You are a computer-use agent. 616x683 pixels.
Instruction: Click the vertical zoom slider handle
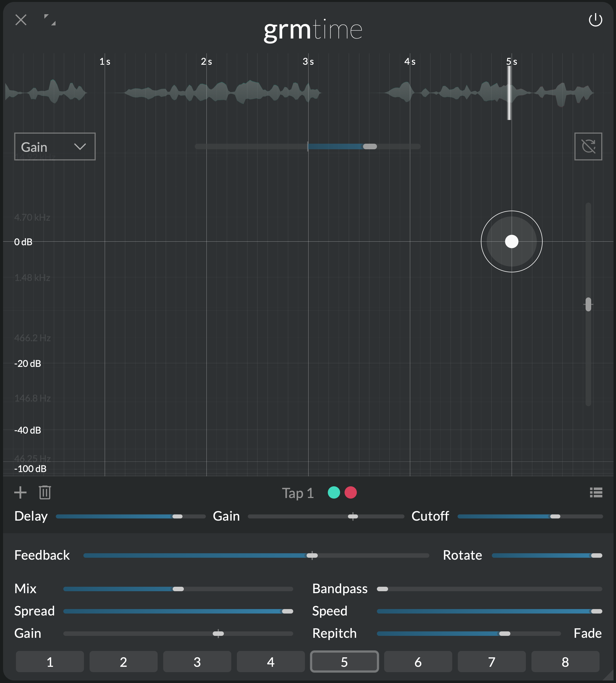(588, 304)
